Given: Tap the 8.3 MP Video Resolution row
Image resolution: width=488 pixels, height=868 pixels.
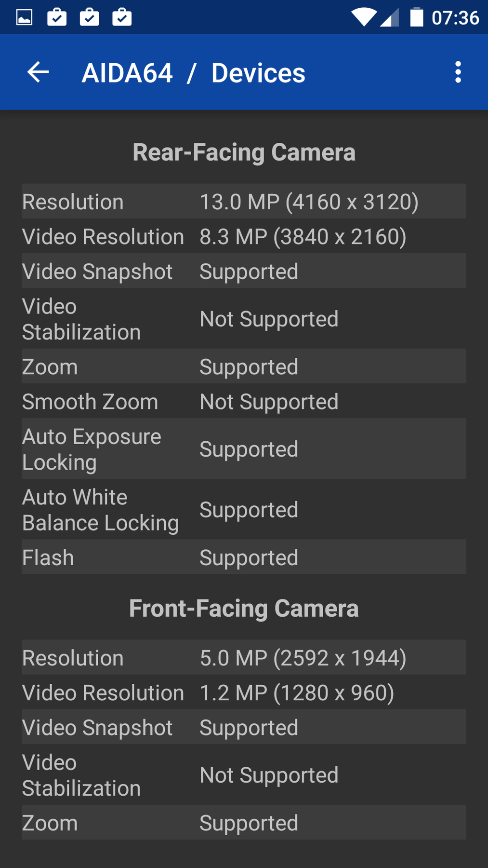Looking at the screenshot, I should (x=244, y=236).
